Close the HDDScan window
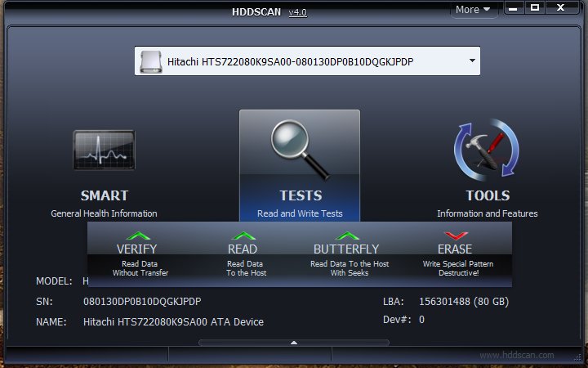Viewport: 588px width, 368px height. point(560,8)
